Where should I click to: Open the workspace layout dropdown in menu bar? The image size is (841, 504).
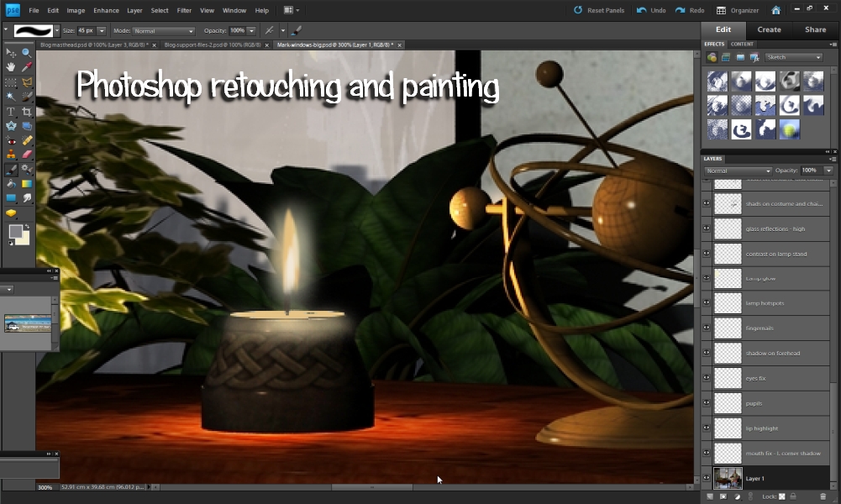click(292, 10)
